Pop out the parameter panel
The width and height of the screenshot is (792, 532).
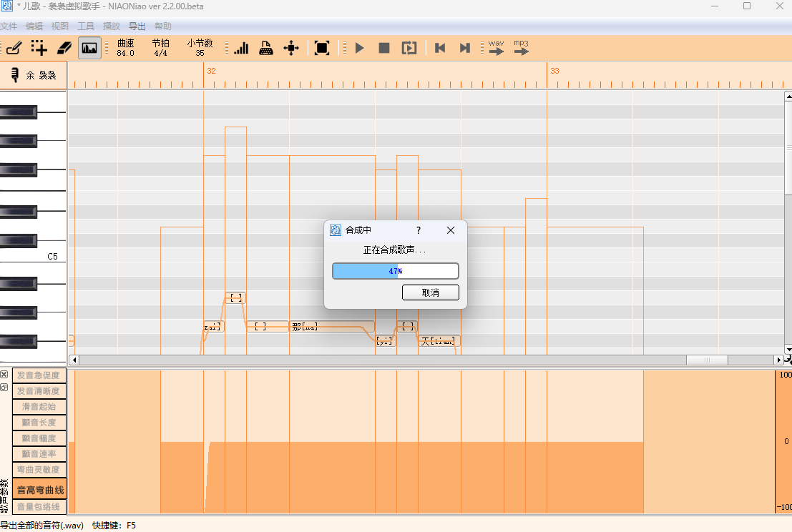tap(4, 387)
